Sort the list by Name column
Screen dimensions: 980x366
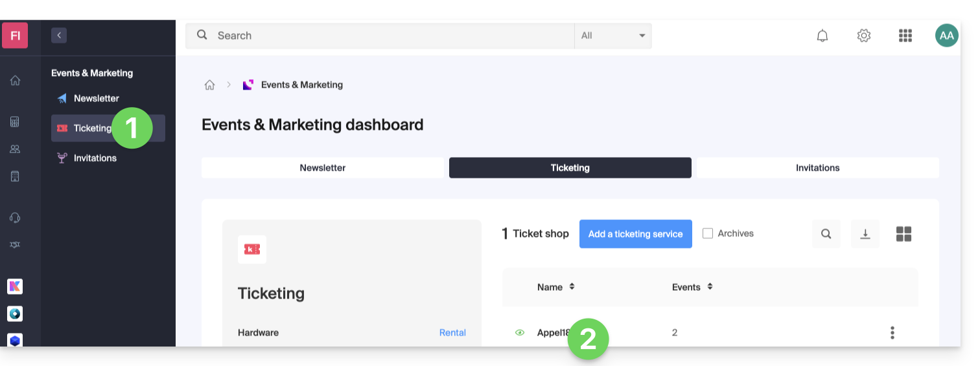556,287
